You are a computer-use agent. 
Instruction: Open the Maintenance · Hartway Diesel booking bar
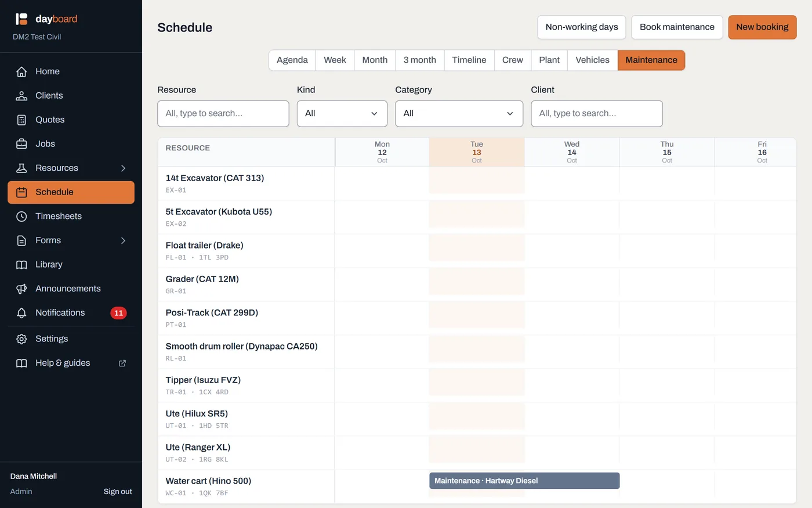(x=524, y=481)
